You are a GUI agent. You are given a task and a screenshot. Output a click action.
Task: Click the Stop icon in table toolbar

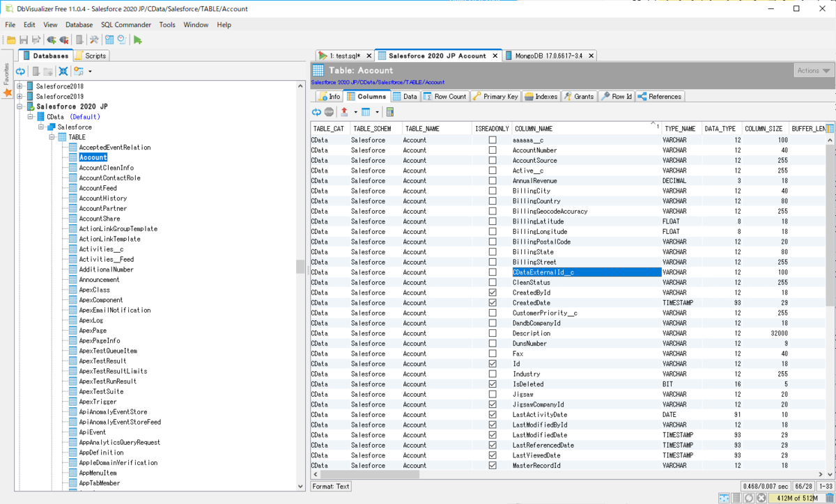pos(329,111)
